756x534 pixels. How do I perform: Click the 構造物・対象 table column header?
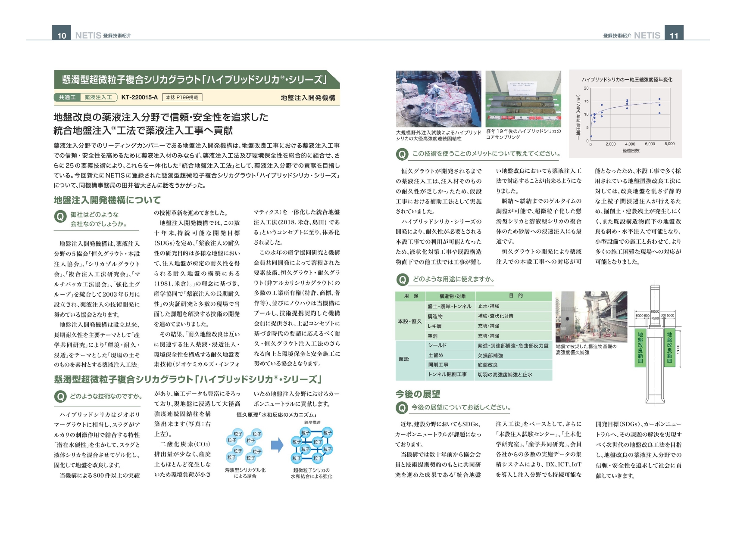point(450,296)
